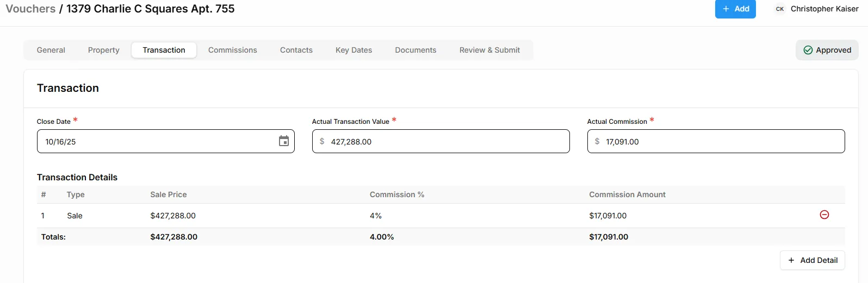The width and height of the screenshot is (868, 283).
Task: Click the bold $427,288.00 Totals value
Action: click(x=174, y=237)
